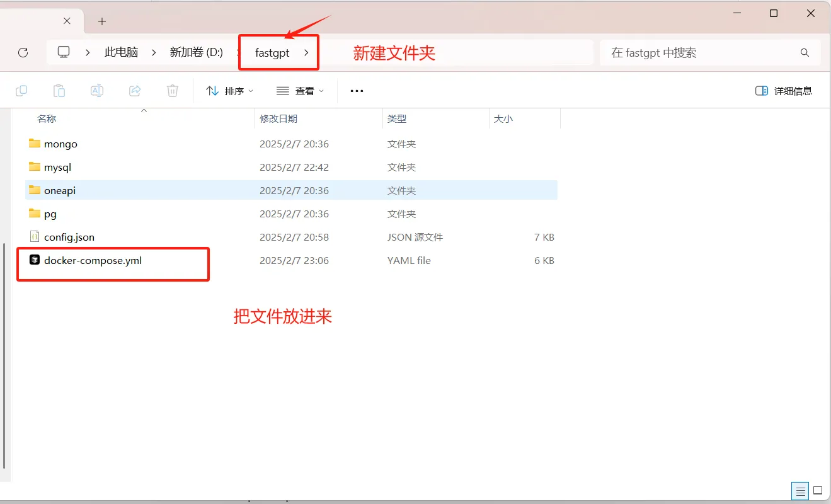Click the YAML file type cell
This screenshot has height=504, width=831.
[x=409, y=260]
